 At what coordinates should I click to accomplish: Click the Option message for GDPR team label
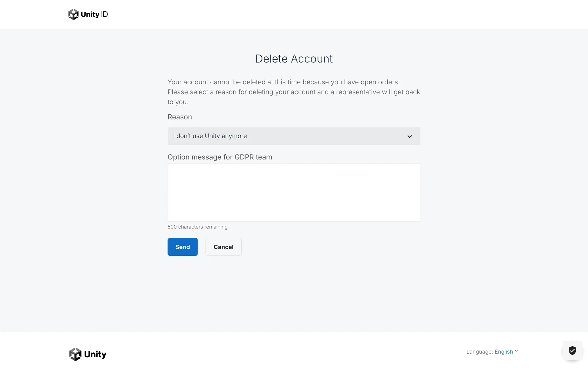tap(220, 157)
